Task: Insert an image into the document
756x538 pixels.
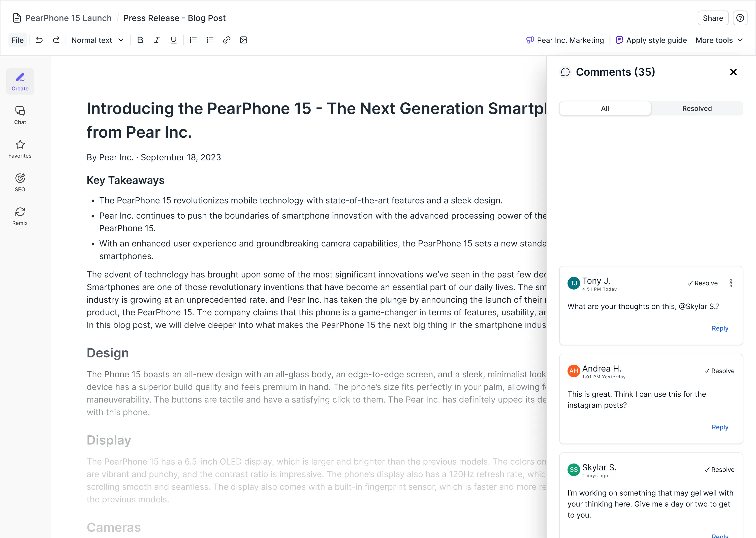Action: click(x=244, y=40)
